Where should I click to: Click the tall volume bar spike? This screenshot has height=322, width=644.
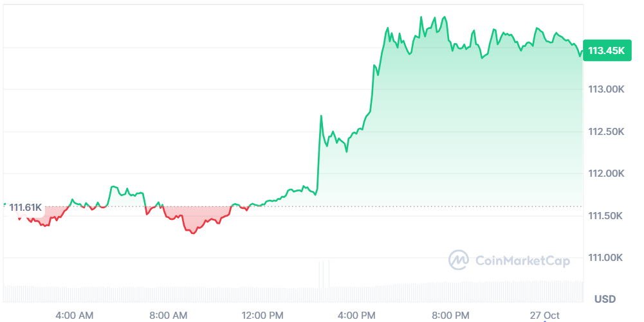tap(321, 274)
